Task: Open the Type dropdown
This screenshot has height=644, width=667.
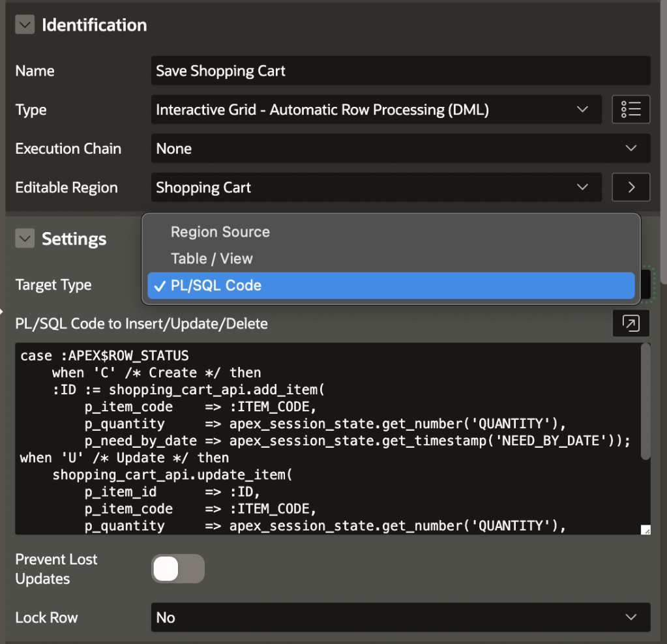Action: pyautogui.click(x=582, y=110)
